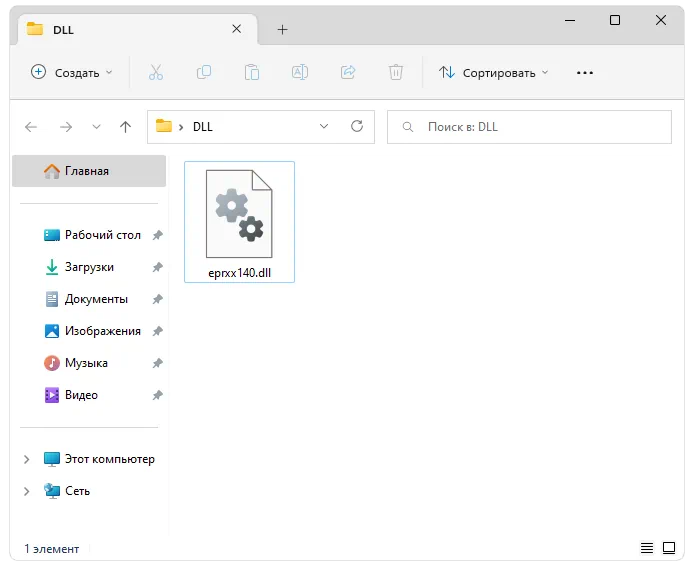Viewport: 689px width, 566px height.
Task: Switch to details list view
Action: (646, 548)
